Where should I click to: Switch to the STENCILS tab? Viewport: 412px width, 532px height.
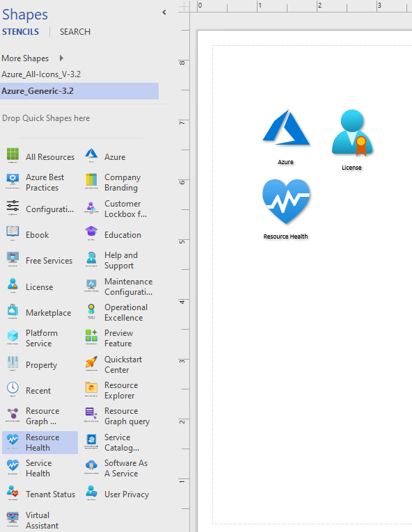[x=20, y=32]
